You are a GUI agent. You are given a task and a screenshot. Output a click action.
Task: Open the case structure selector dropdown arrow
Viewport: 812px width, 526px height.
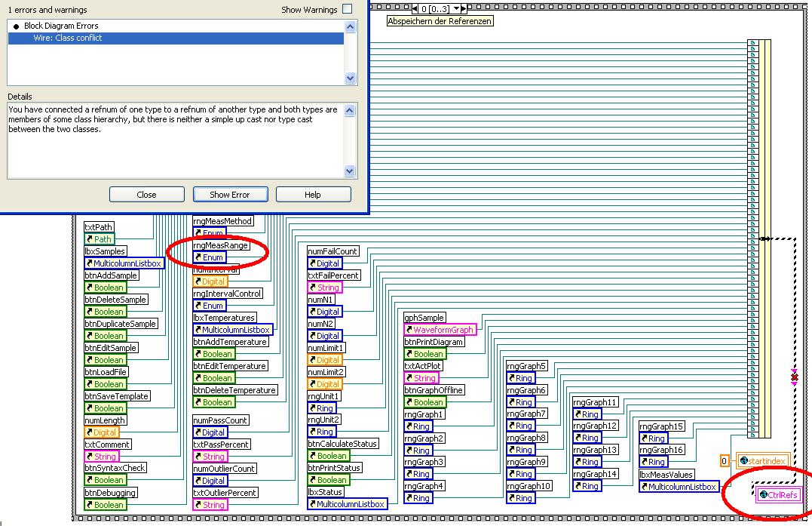[x=456, y=8]
